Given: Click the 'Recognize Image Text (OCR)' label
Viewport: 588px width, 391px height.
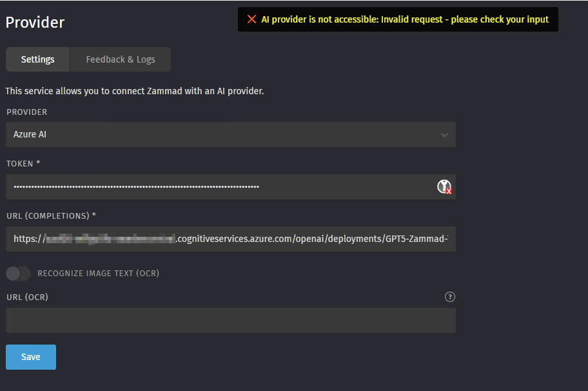Looking at the screenshot, I should pos(98,274).
